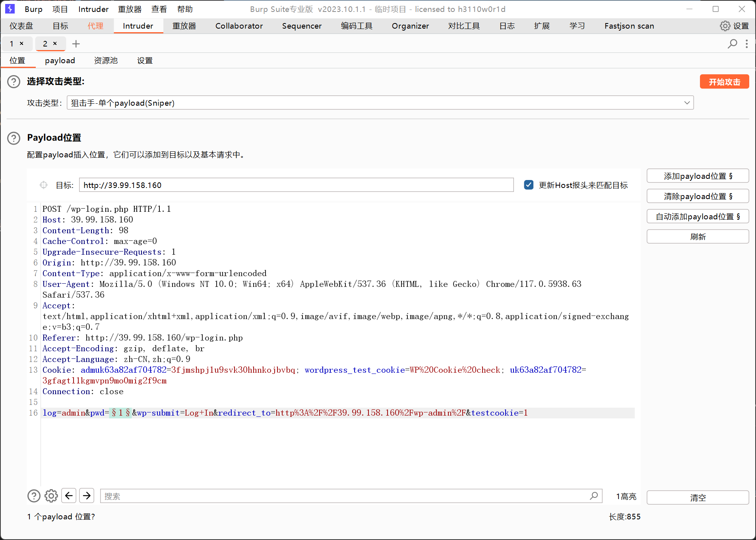Go to previous search match arrow

(x=69, y=495)
